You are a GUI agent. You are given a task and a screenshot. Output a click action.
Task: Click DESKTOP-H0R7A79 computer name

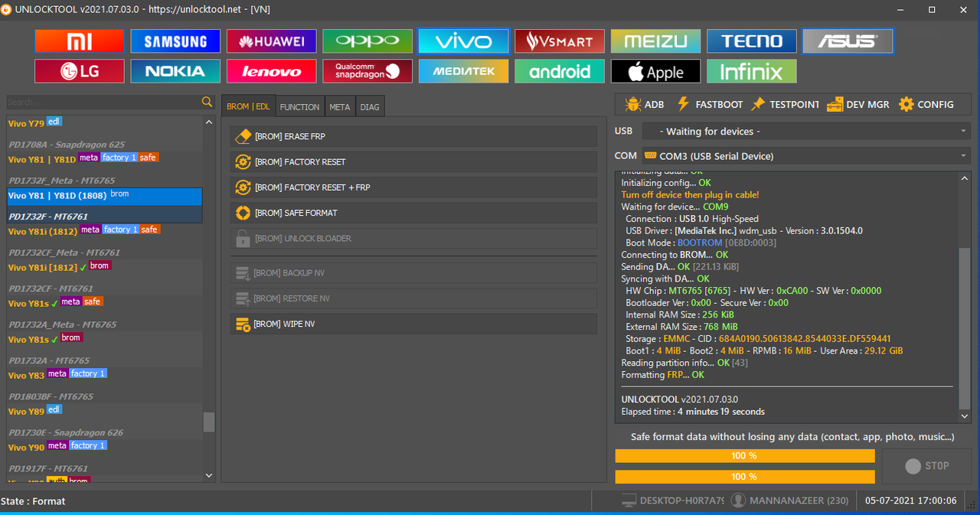pos(672,500)
